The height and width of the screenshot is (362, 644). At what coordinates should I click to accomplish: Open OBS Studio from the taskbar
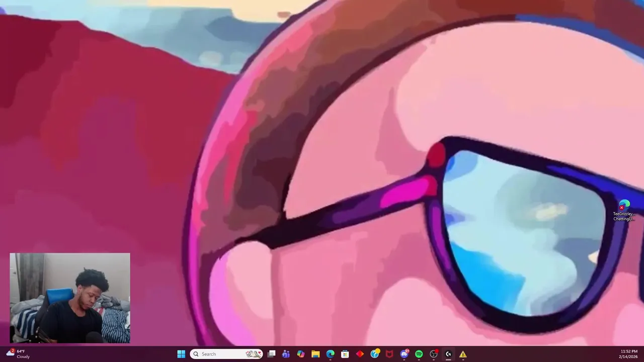(434, 354)
